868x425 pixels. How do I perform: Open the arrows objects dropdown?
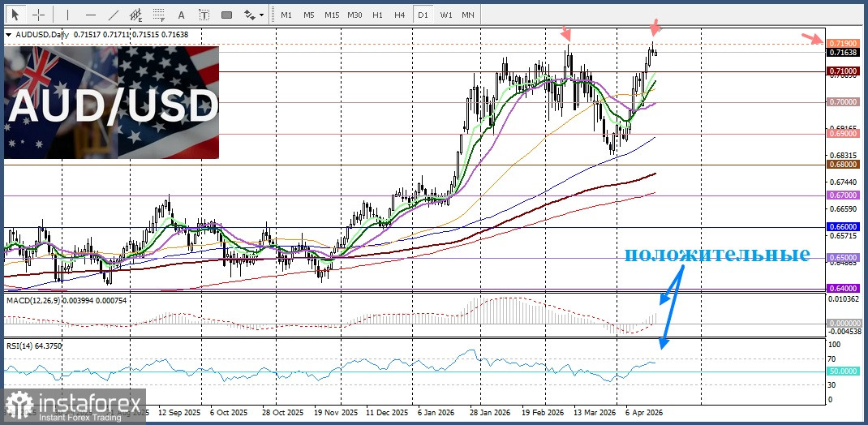point(255,15)
